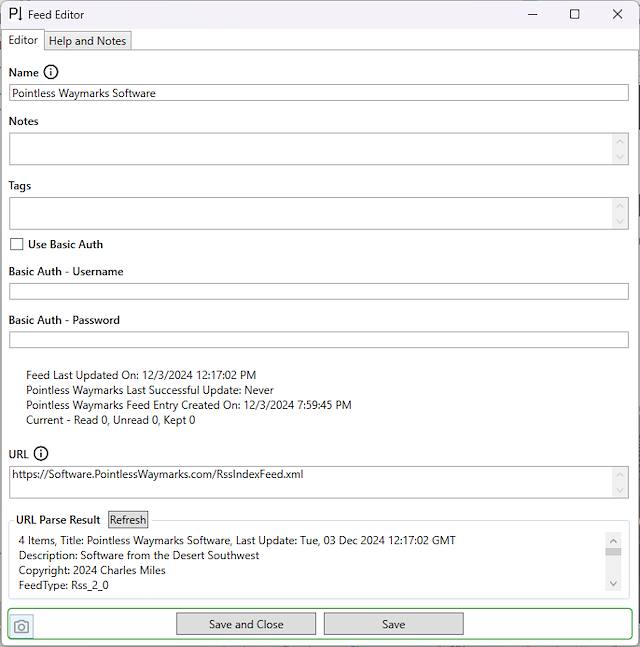Click the Tags scroll up arrow
640x647 pixels.
pyautogui.click(x=620, y=205)
